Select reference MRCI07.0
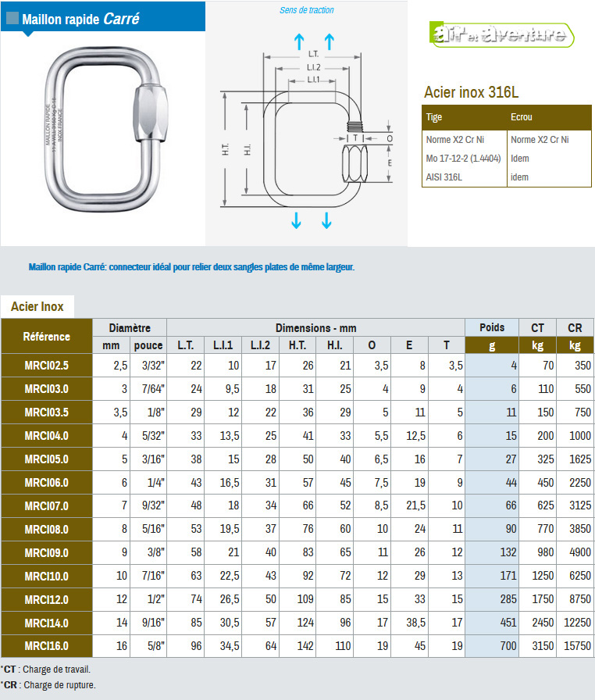 (x=46, y=505)
